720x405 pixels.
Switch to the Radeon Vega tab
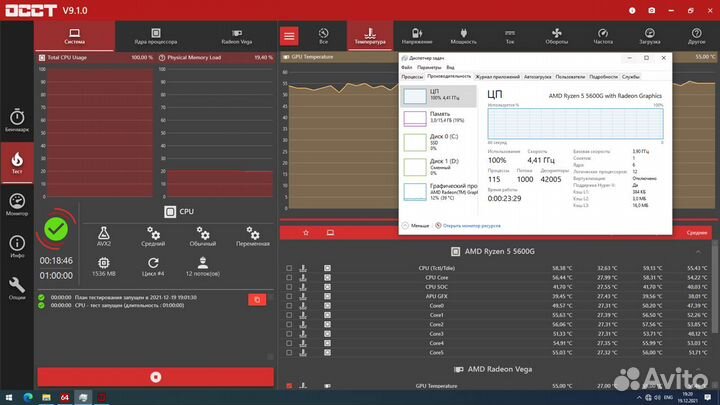click(236, 36)
